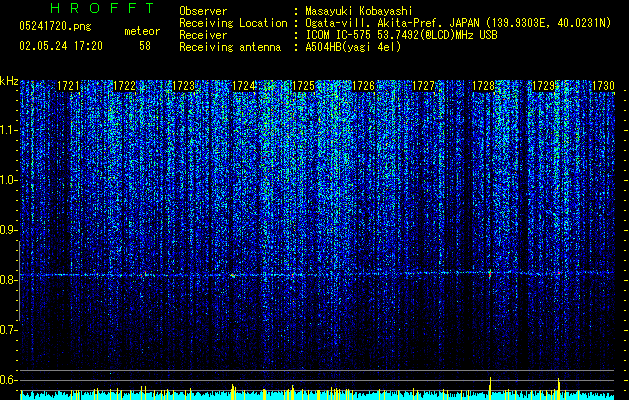The image size is (629, 400).
Task: Click the date stamp 02.05.24 17:20
Action: pos(61,46)
